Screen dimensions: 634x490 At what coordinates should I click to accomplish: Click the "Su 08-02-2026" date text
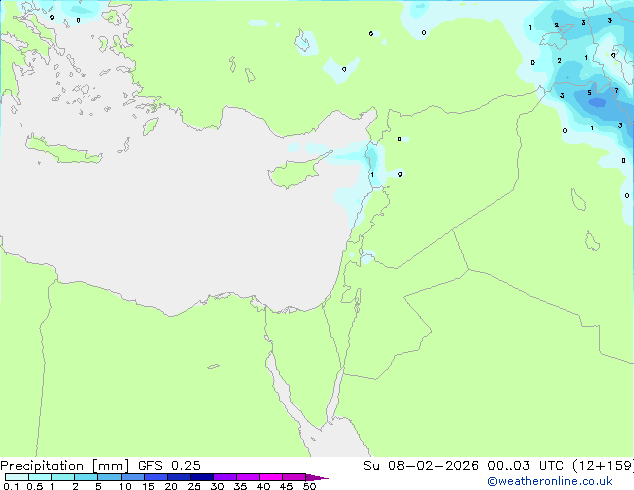421,466
